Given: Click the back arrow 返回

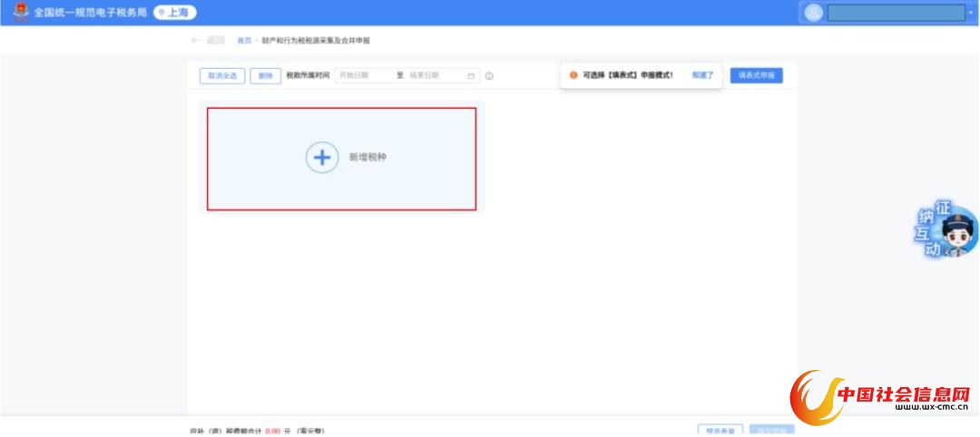Looking at the screenshot, I should point(208,41).
